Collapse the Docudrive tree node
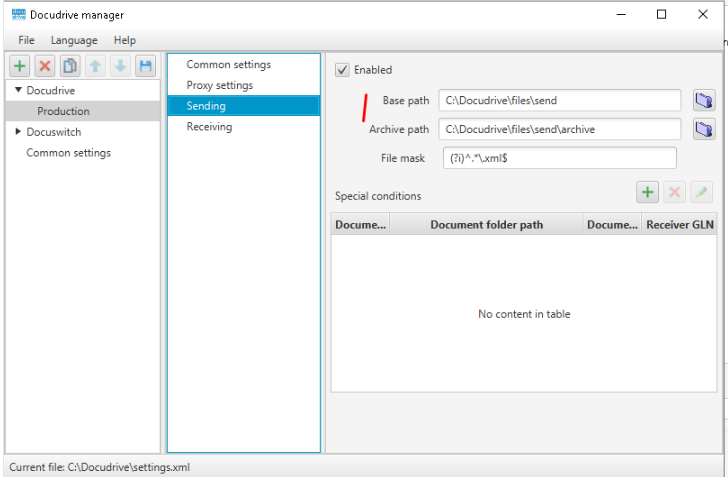Viewport: 728px width, 477px height. pos(18,90)
